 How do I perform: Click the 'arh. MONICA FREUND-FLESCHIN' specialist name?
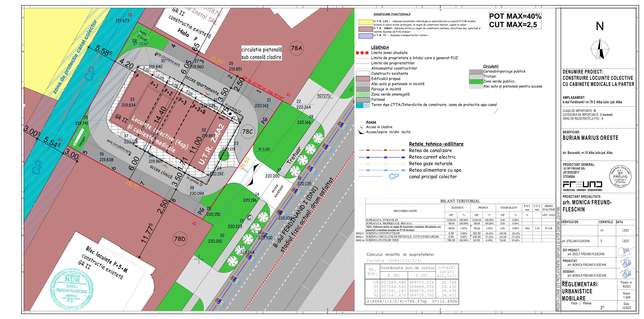pos(587,206)
